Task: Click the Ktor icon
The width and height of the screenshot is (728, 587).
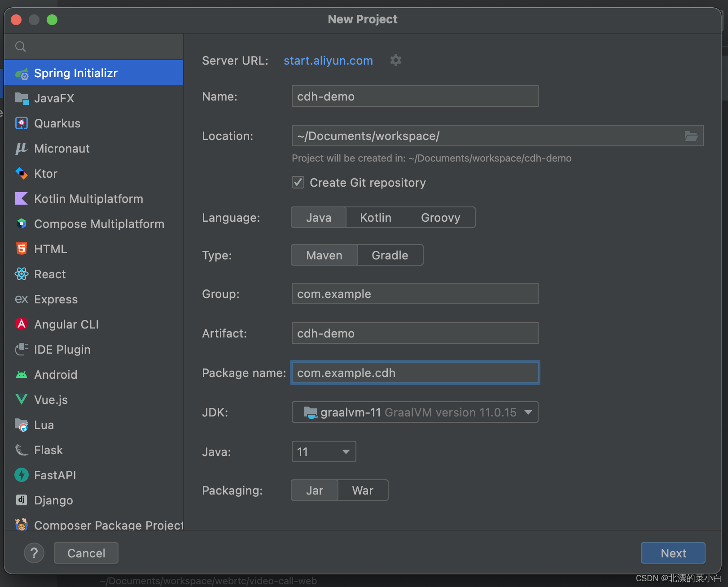Action: click(22, 173)
